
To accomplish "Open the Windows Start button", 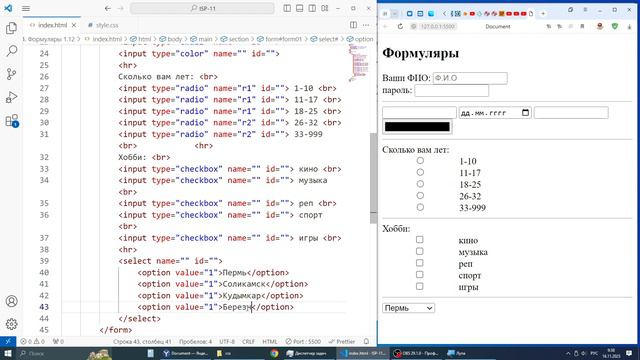I will 8,353.
